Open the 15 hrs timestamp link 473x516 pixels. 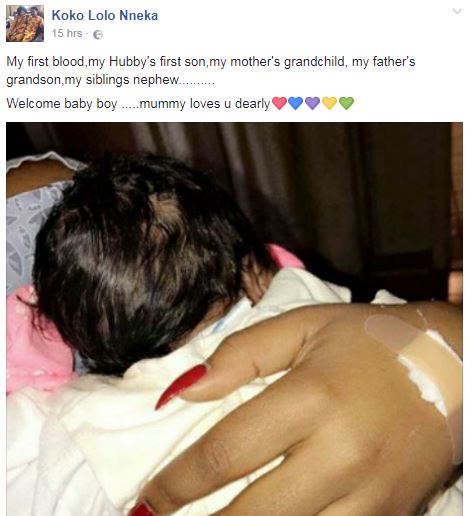pos(67,33)
